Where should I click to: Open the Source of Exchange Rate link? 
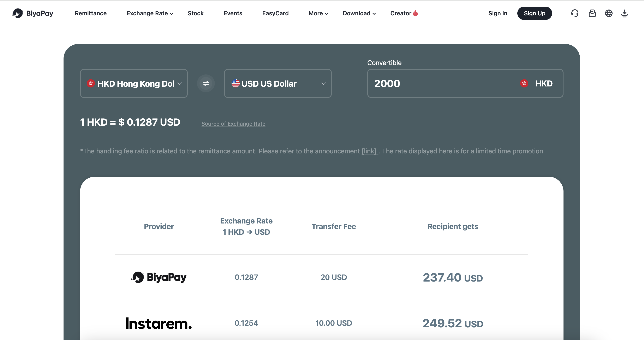[233, 123]
